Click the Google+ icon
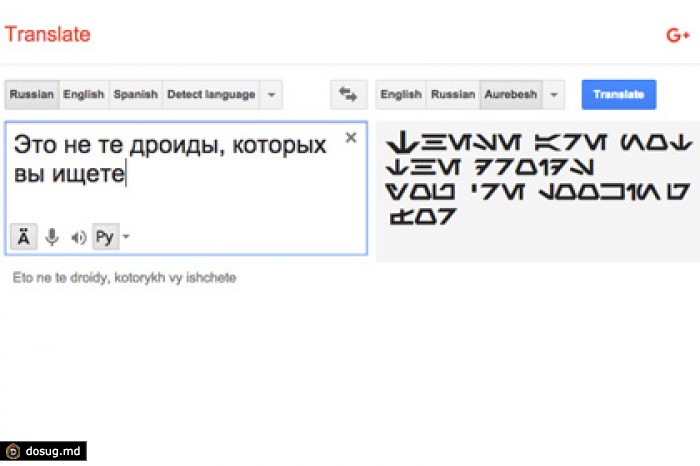Viewport: 700px width, 466px height. click(678, 35)
